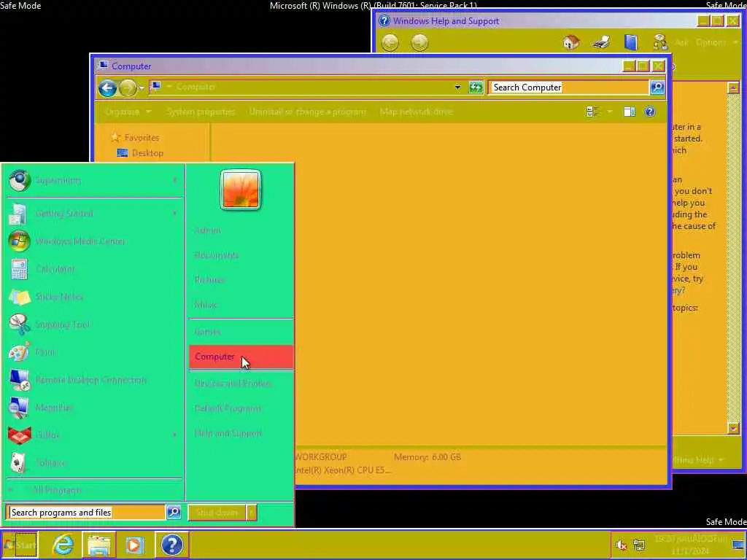Screen dimensions: 747x560
Task: Open Supermium from the Start menu
Action: tap(93, 181)
